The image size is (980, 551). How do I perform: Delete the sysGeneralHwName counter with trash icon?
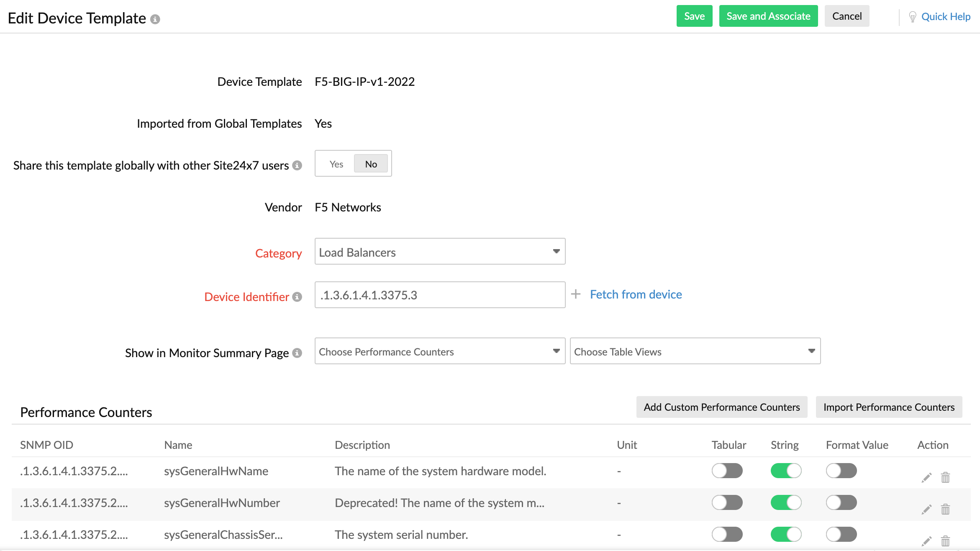pyautogui.click(x=945, y=477)
